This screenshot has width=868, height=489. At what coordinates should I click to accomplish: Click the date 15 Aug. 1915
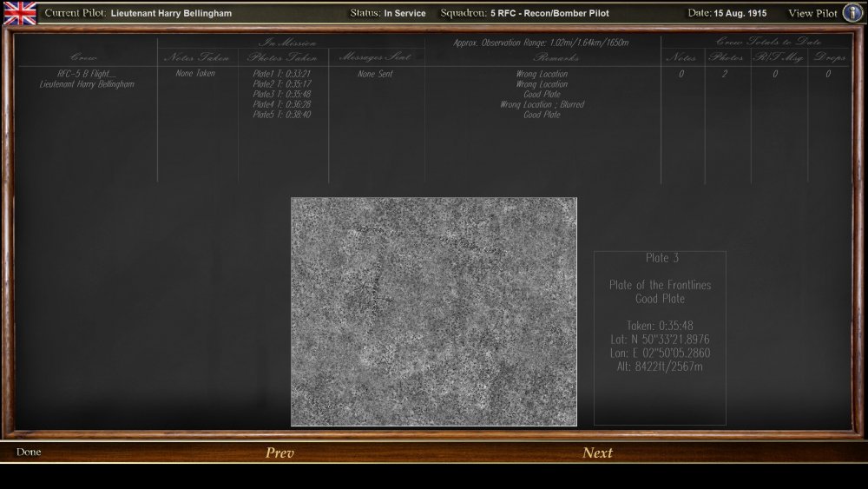point(740,14)
